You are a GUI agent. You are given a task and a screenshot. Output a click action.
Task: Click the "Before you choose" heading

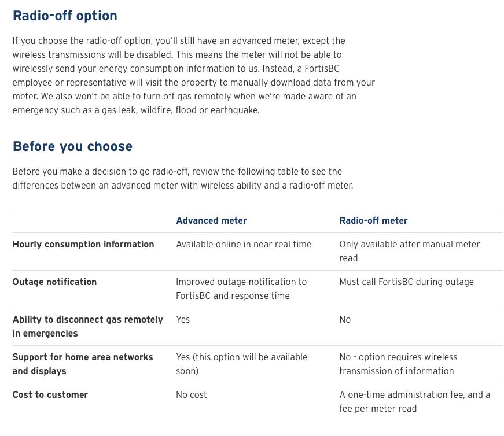72,146
